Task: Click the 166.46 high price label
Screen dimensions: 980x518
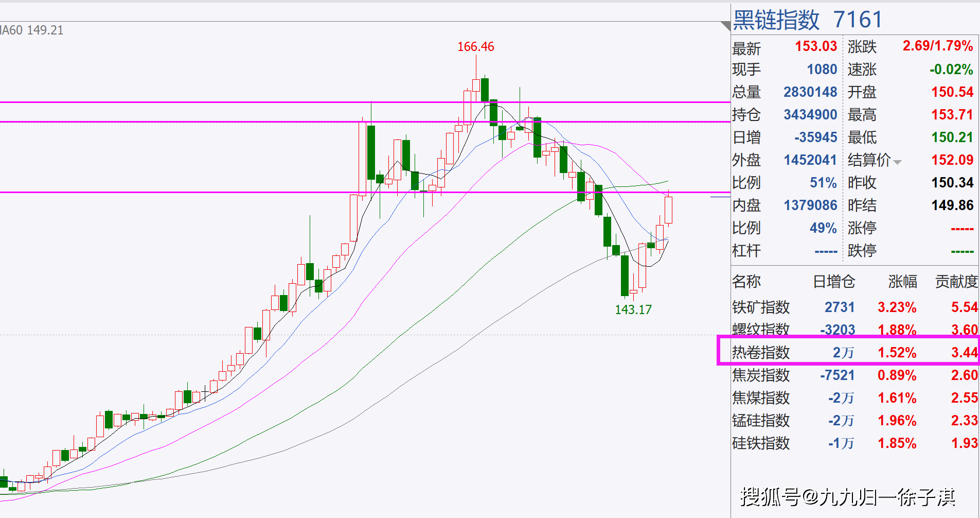Action: click(x=476, y=47)
